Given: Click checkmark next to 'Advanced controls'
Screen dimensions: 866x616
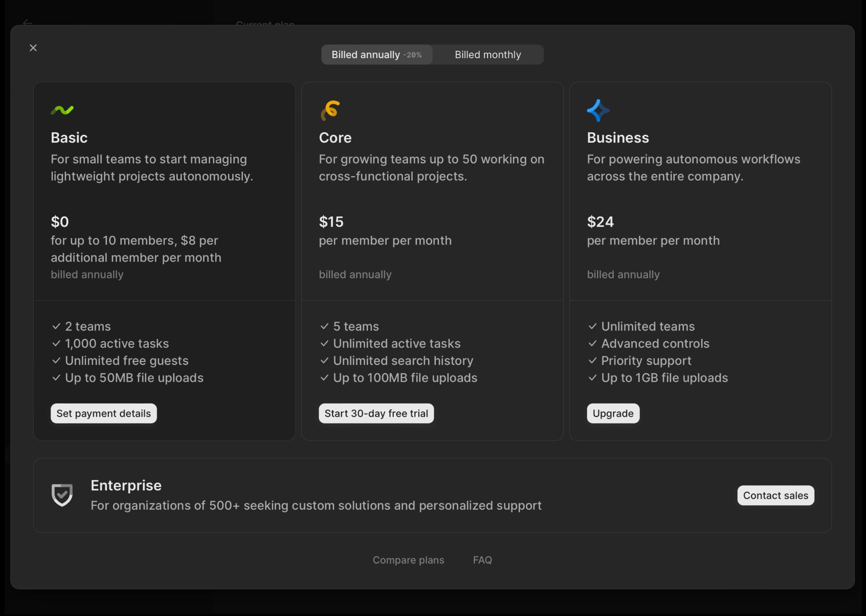Looking at the screenshot, I should point(592,344).
